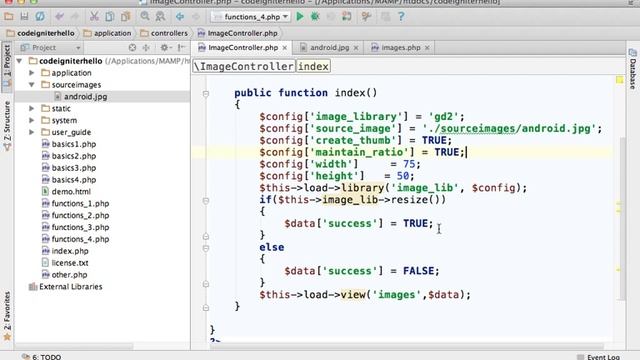Toggle the Z: Structure tool window
This screenshot has height=360, width=640.
(7, 126)
